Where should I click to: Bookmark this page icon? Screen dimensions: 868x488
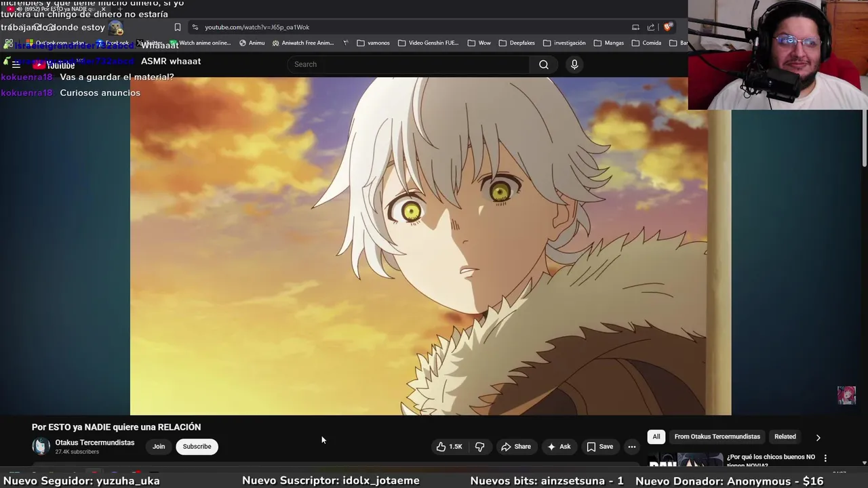pyautogui.click(x=178, y=27)
